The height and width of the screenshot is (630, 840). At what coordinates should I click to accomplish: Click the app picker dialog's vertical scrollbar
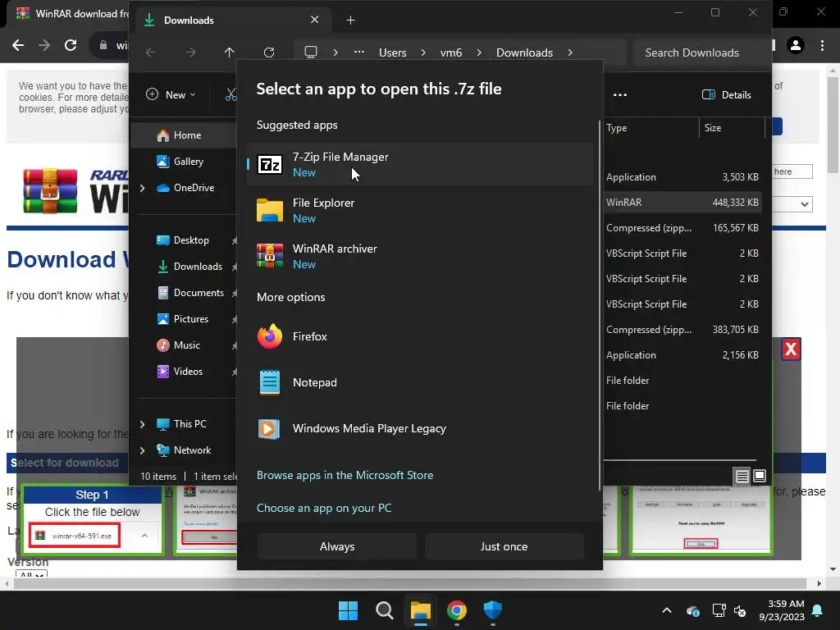point(600,305)
